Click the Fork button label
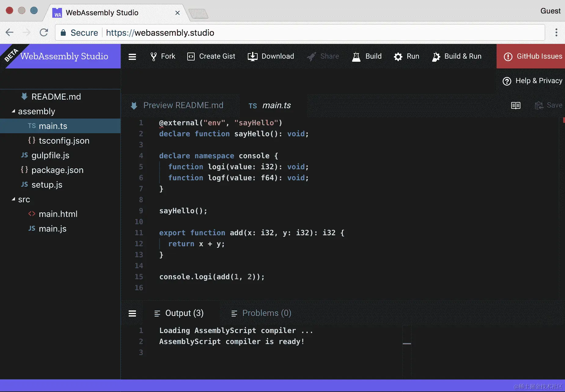Viewport: 565px width, 392px height. 168,57
